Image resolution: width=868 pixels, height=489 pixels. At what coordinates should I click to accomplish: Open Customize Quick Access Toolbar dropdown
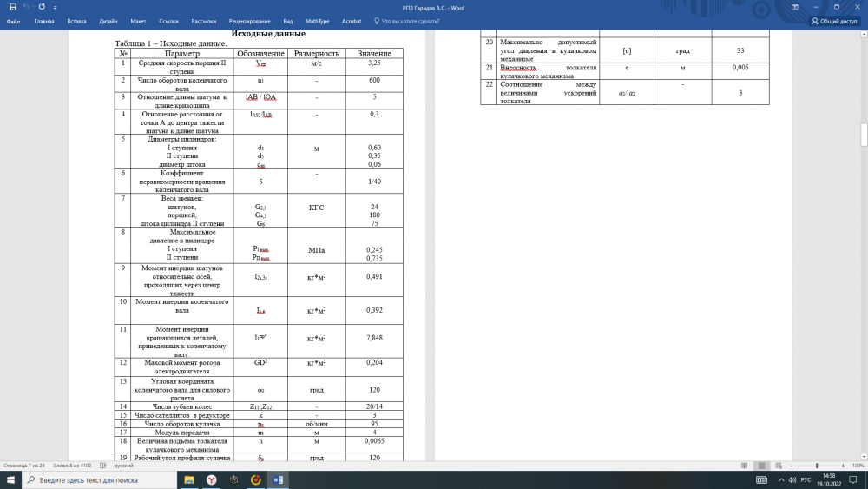coord(55,8)
